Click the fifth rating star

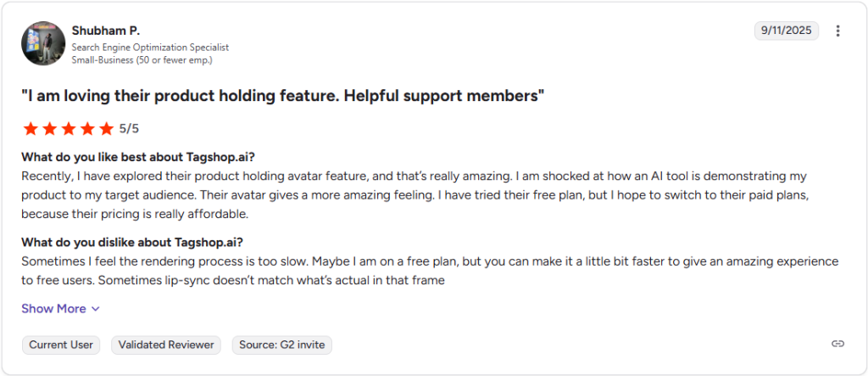105,129
